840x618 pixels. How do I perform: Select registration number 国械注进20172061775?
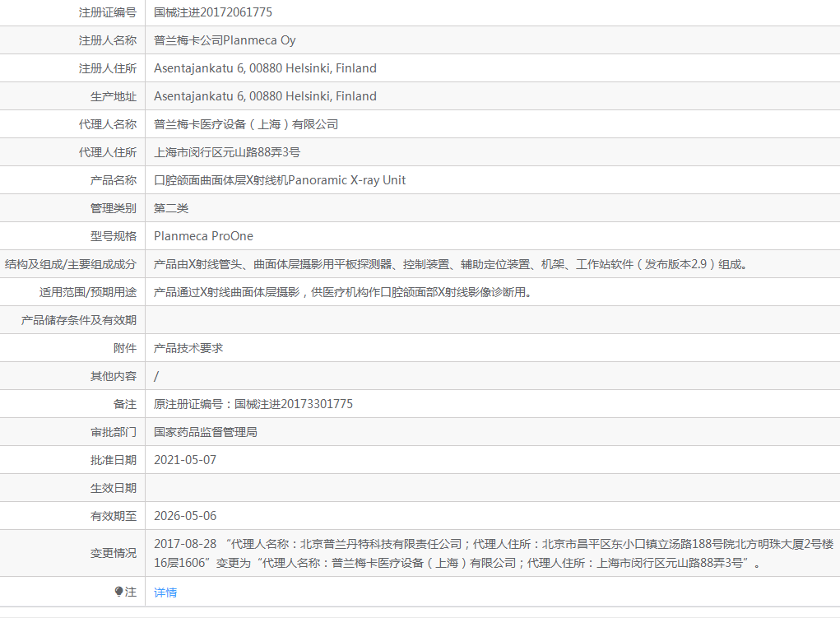pos(213,12)
